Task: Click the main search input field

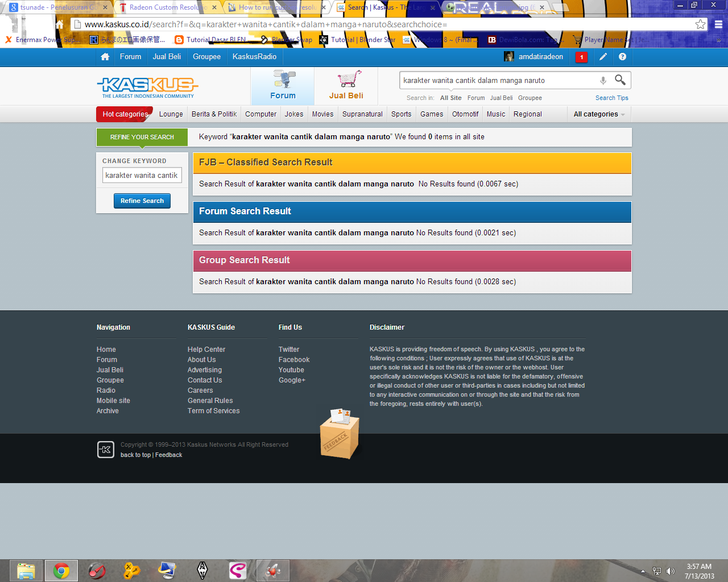Action: [x=498, y=80]
